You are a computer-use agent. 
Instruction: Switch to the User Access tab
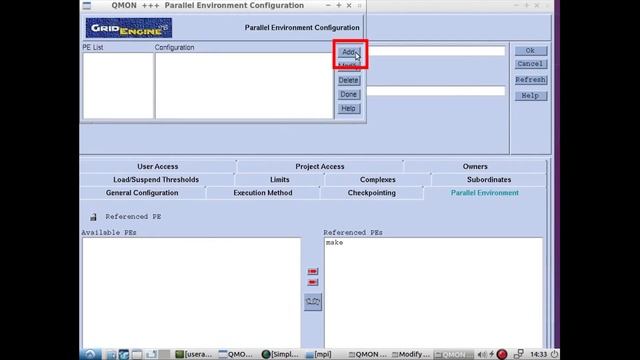click(158, 167)
